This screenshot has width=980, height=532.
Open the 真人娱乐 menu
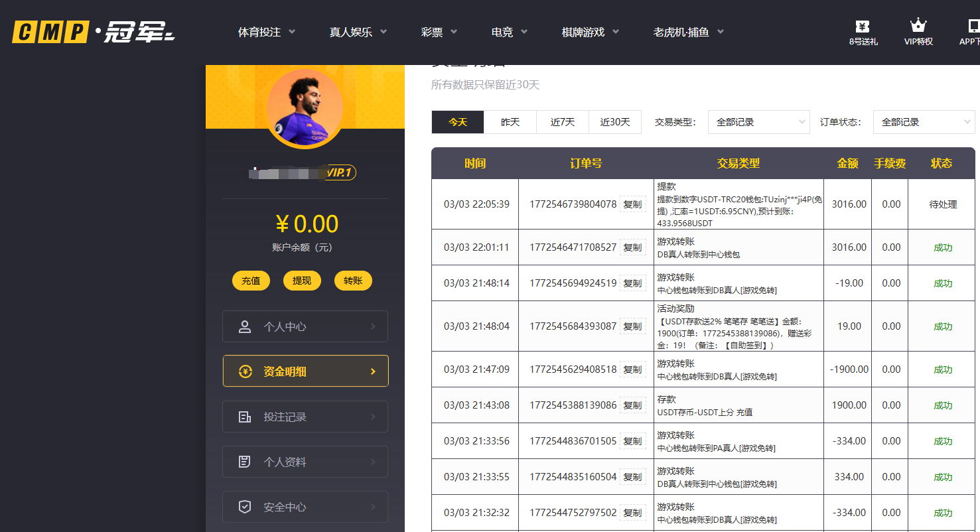tap(358, 32)
